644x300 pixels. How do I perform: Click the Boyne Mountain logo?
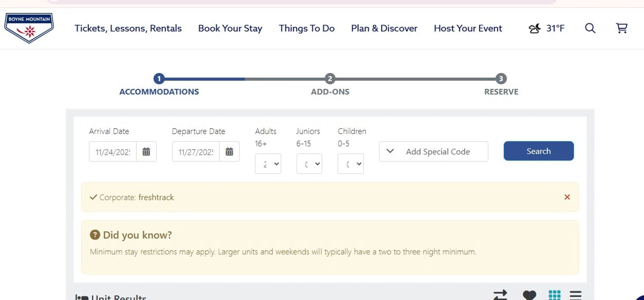pos(29,28)
